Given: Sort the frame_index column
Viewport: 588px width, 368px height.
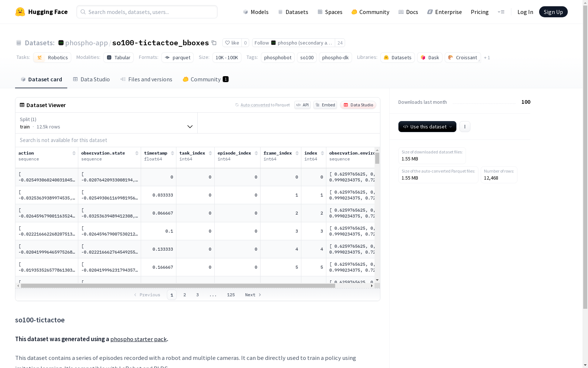Looking at the screenshot, I should coord(297,153).
